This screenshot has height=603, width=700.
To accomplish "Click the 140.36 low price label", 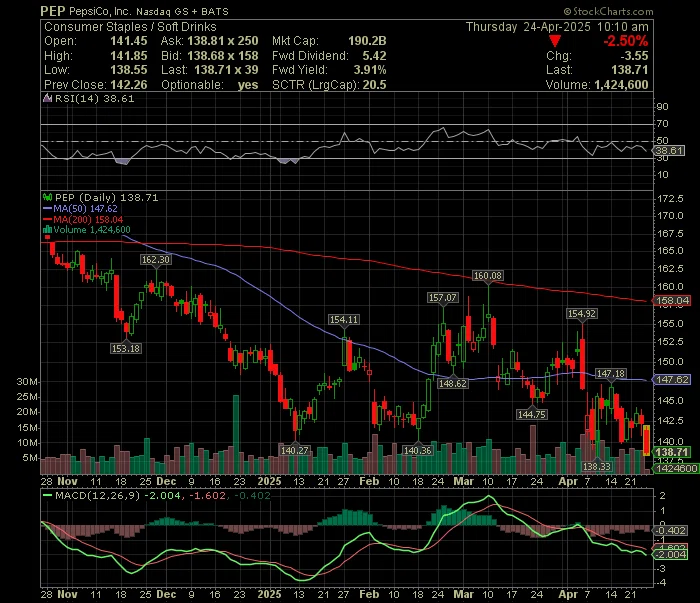I will (x=417, y=450).
